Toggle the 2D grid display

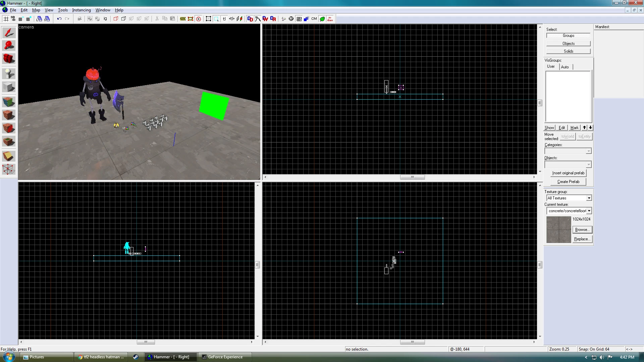click(x=6, y=19)
